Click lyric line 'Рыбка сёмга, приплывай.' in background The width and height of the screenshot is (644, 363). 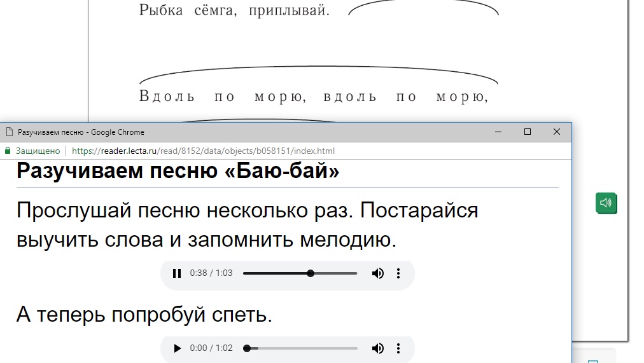click(235, 10)
